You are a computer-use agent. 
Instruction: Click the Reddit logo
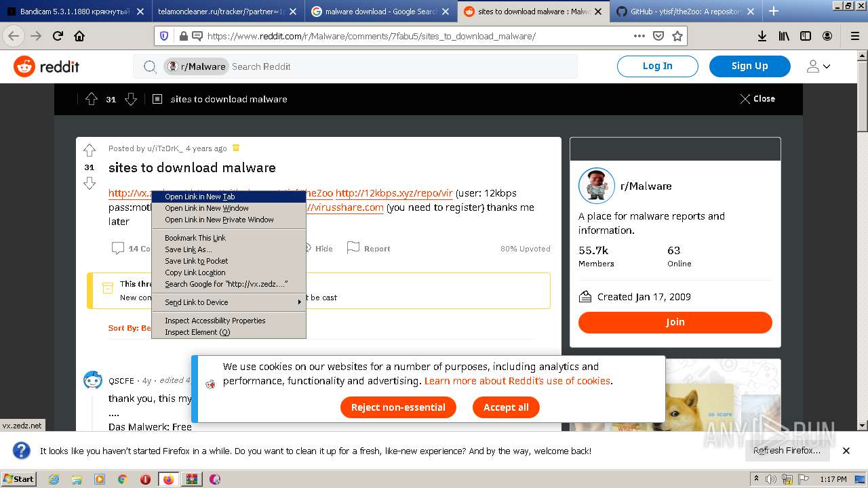click(x=46, y=66)
